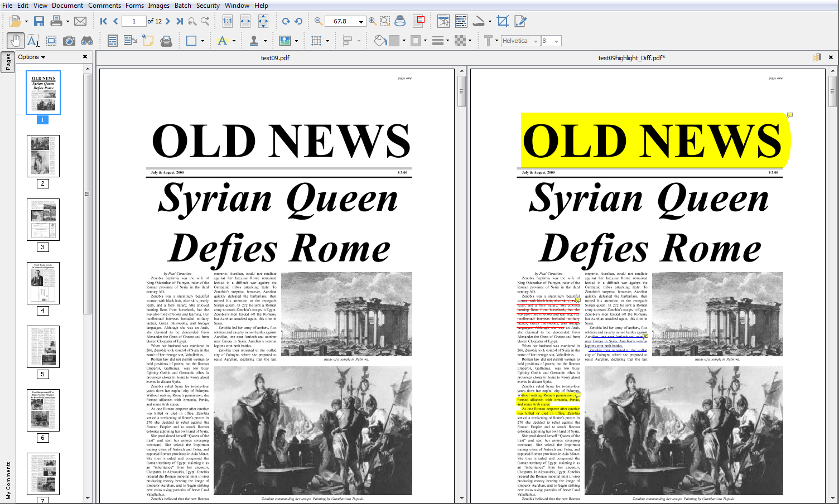Click the fill color paint bucket icon
The image size is (839, 504).
point(380,41)
